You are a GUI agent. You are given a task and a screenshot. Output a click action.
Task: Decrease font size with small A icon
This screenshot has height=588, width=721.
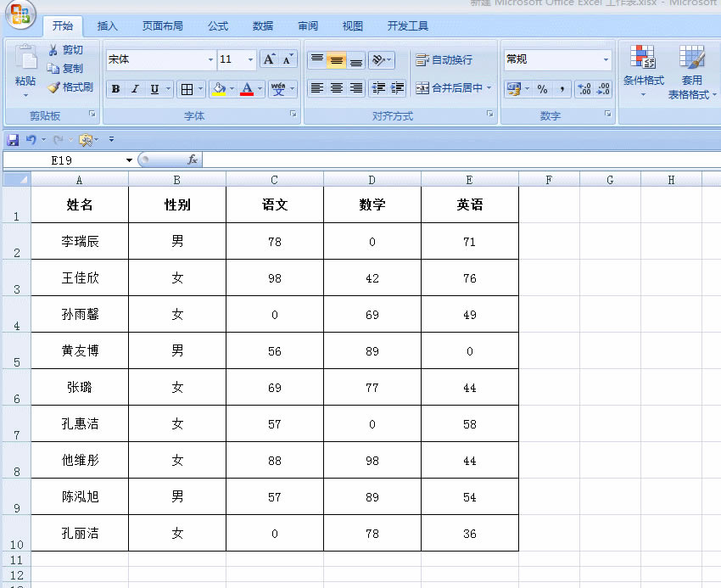288,59
